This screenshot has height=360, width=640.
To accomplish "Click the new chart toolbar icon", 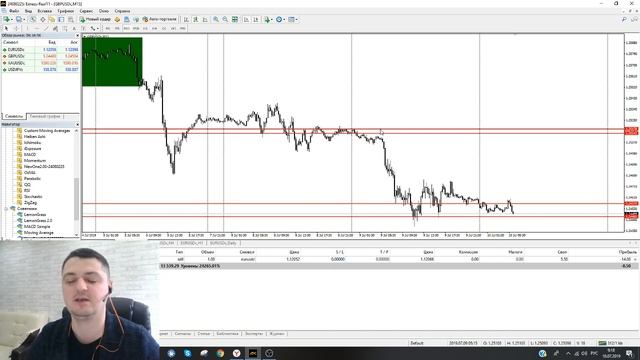I will coord(7,19).
